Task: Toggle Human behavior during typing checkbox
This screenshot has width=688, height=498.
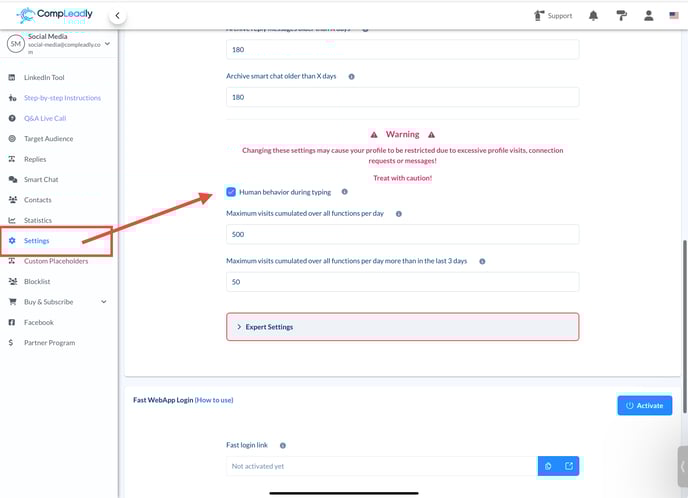Action: pyautogui.click(x=232, y=192)
